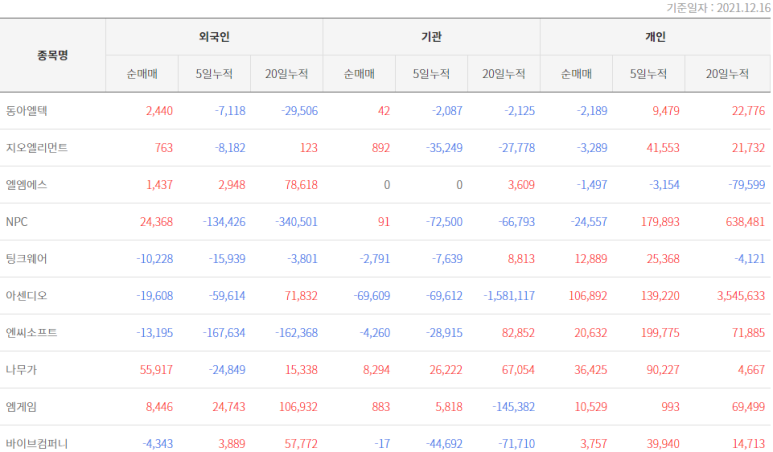
Task: Select the 외국인 group header
Action: point(214,37)
